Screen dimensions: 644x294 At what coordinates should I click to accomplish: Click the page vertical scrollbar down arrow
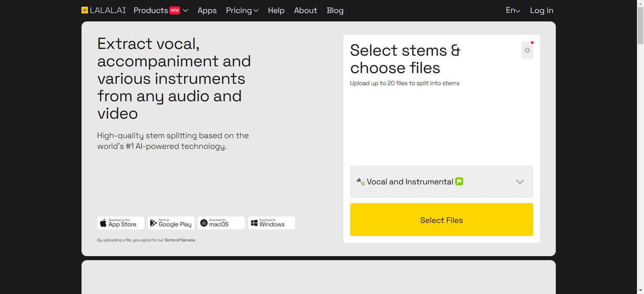click(640, 290)
